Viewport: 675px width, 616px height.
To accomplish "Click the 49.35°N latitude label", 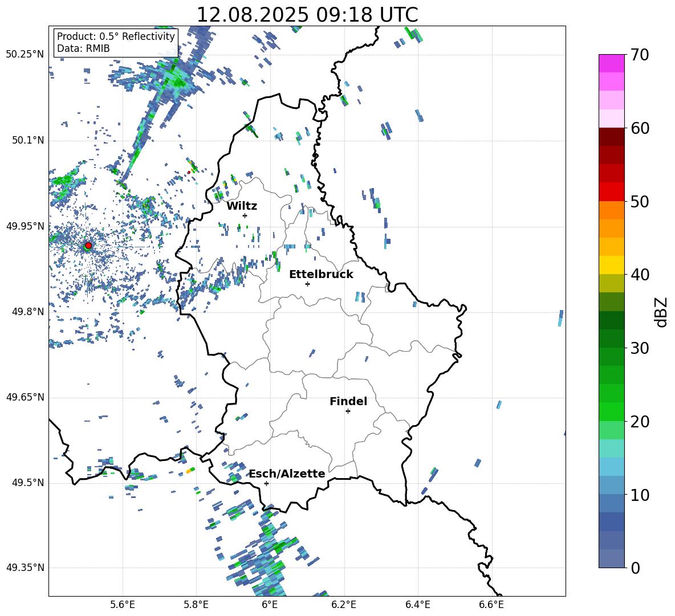I will [25, 568].
